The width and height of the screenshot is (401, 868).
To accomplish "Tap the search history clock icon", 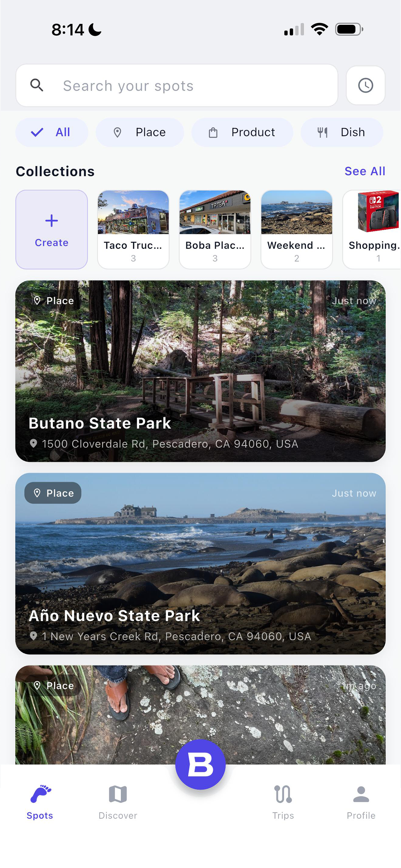I will pyautogui.click(x=365, y=85).
